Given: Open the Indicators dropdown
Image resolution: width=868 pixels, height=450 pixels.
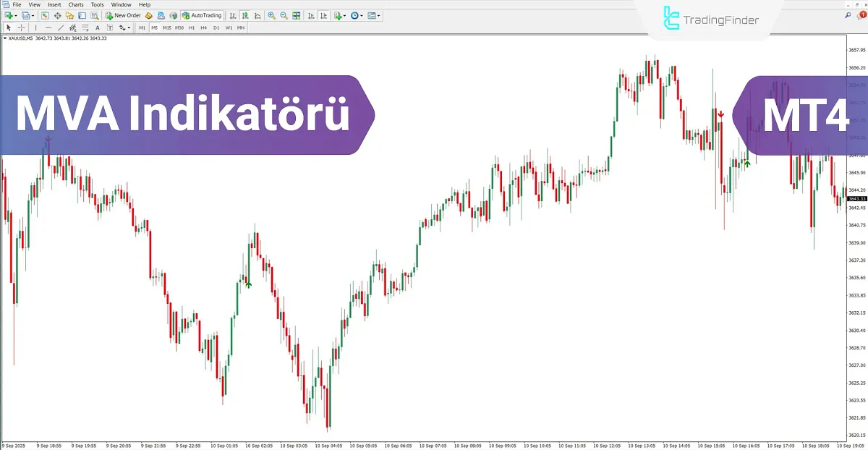Looking at the screenshot, I should [341, 15].
